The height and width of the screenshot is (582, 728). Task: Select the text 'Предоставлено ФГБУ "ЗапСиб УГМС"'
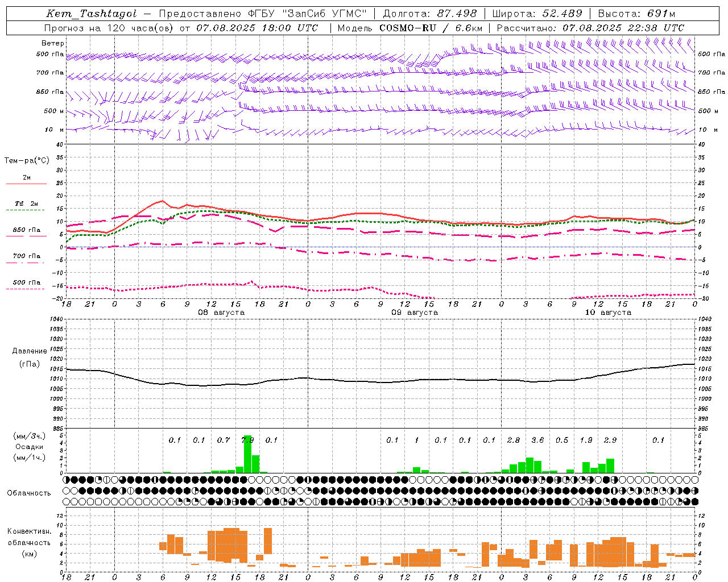point(263,14)
